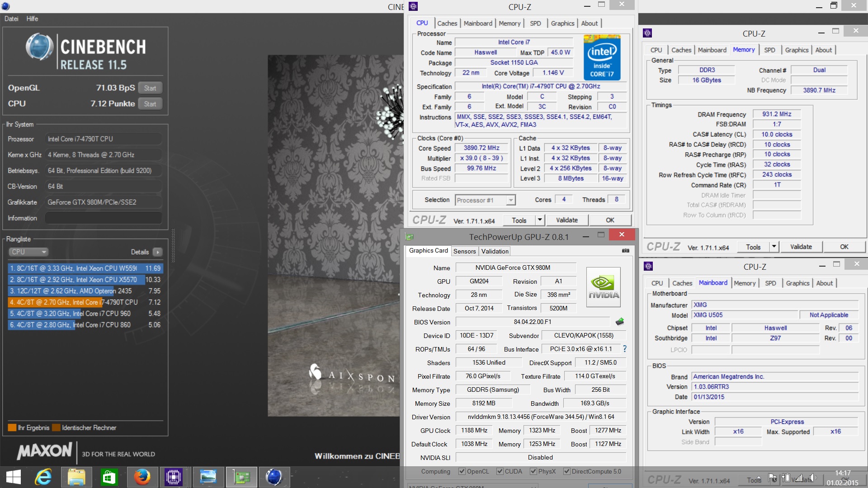Switch to CPU-Z via its taskbar icon

click(x=173, y=477)
